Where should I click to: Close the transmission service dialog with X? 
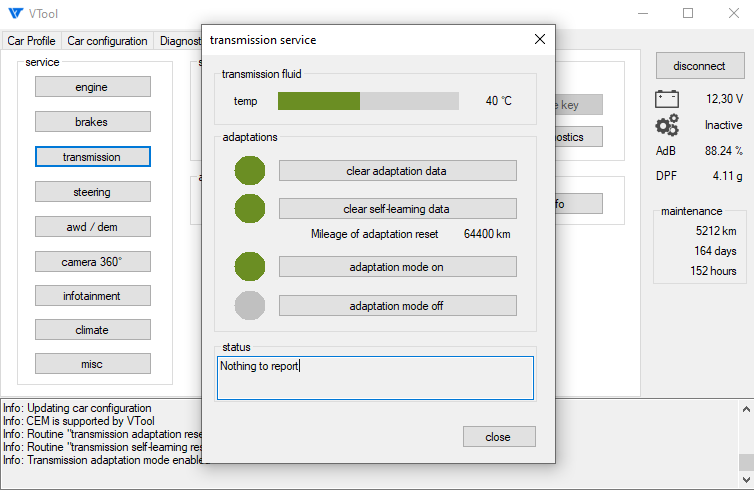click(540, 40)
